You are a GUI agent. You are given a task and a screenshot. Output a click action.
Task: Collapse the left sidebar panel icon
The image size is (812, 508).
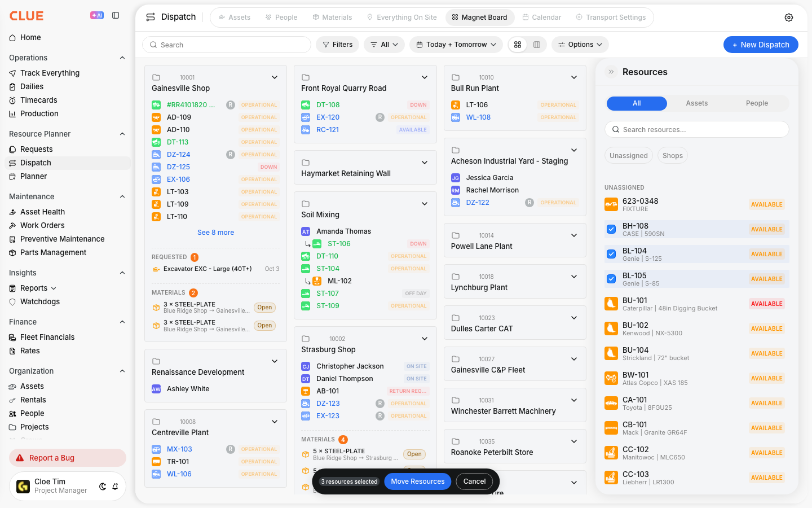[116, 15]
